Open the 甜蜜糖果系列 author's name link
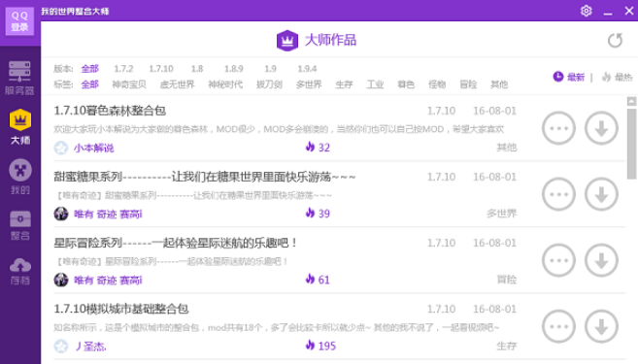 point(108,214)
